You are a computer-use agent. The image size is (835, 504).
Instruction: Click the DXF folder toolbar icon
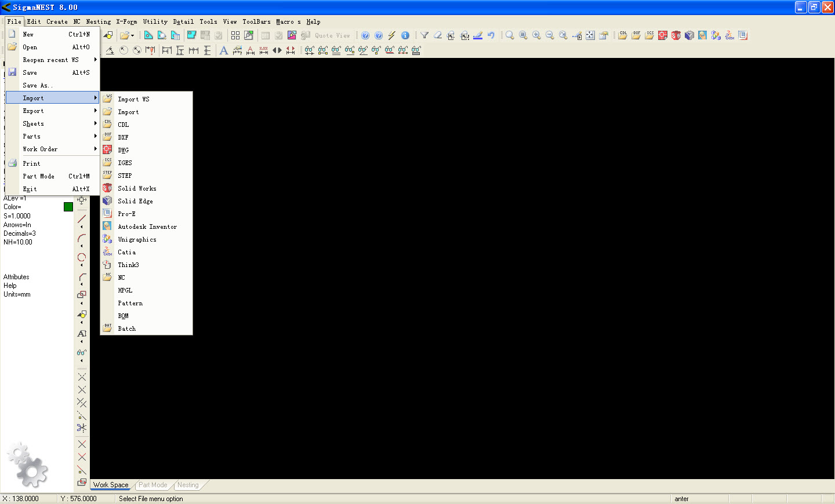636,35
